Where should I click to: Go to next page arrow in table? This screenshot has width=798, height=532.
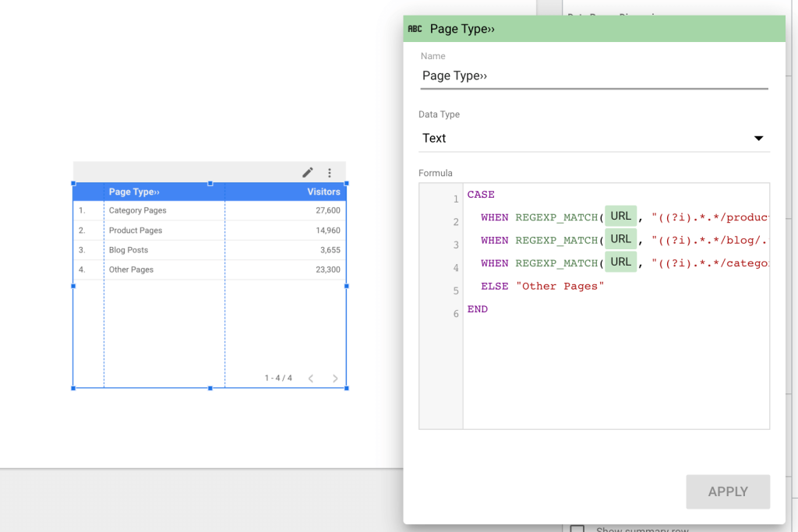coord(335,379)
